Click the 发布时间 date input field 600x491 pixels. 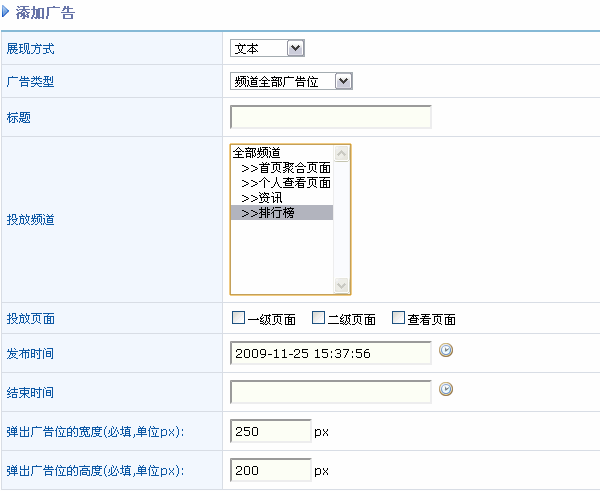[x=330, y=353]
